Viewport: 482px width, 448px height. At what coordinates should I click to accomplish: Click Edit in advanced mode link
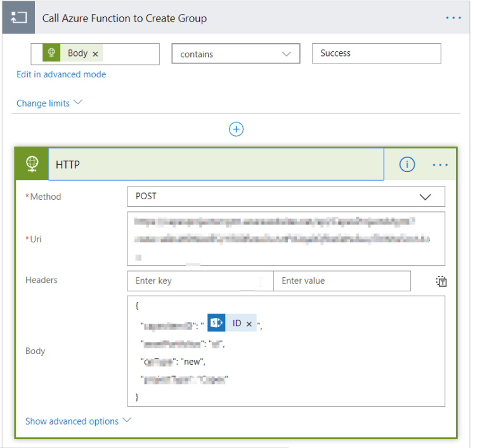click(x=61, y=74)
